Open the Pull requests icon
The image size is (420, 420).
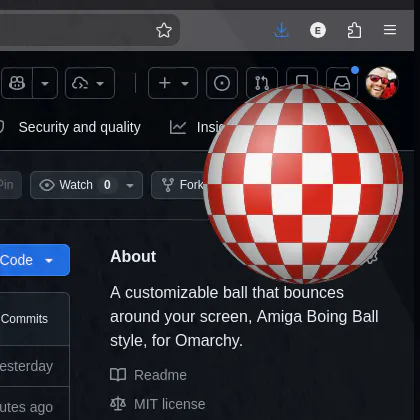262,83
